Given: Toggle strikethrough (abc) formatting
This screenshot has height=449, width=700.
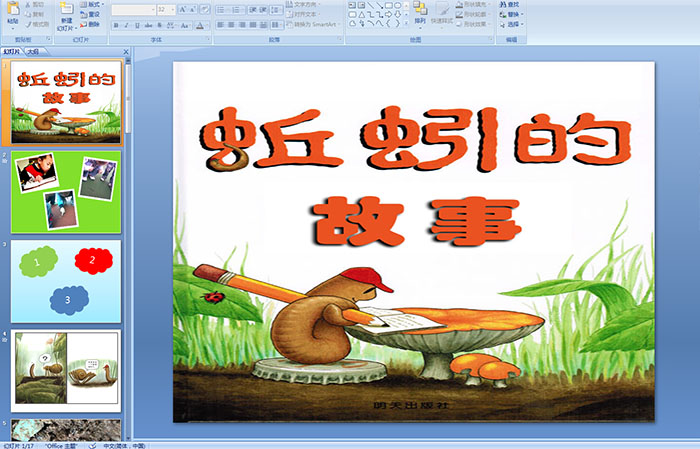Looking at the screenshot, I should coord(148,25).
